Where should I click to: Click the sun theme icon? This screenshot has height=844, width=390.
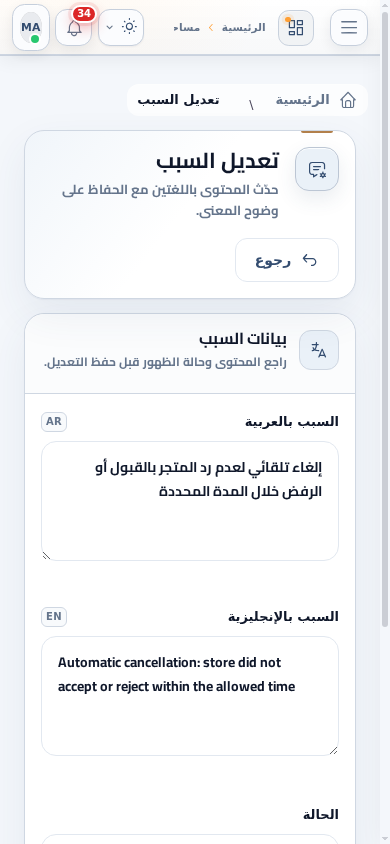[129, 26]
